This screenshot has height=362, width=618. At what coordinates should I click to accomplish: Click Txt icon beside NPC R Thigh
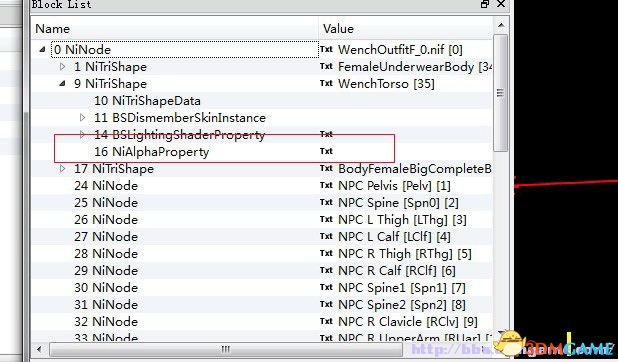coord(326,253)
